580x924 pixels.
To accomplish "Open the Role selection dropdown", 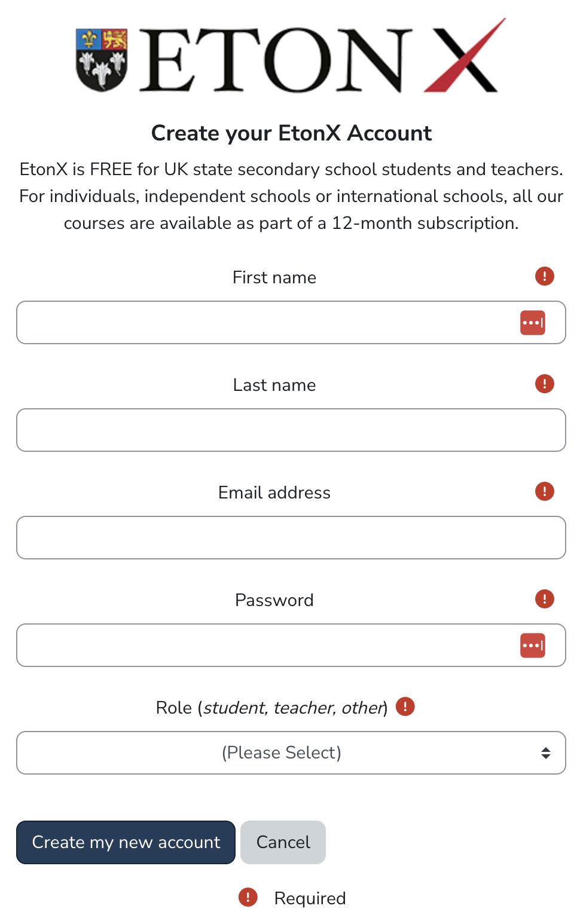I will click(x=291, y=752).
